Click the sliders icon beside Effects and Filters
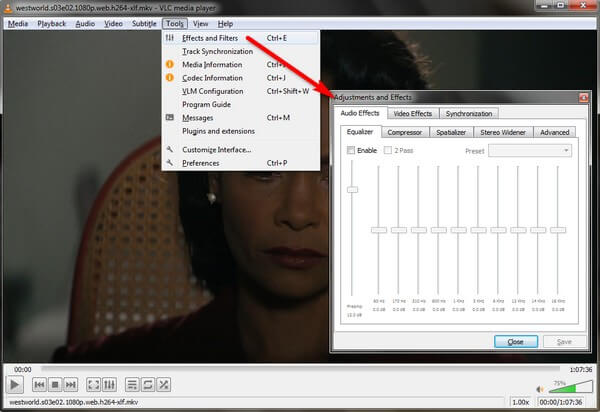The height and width of the screenshot is (412, 600). point(170,38)
